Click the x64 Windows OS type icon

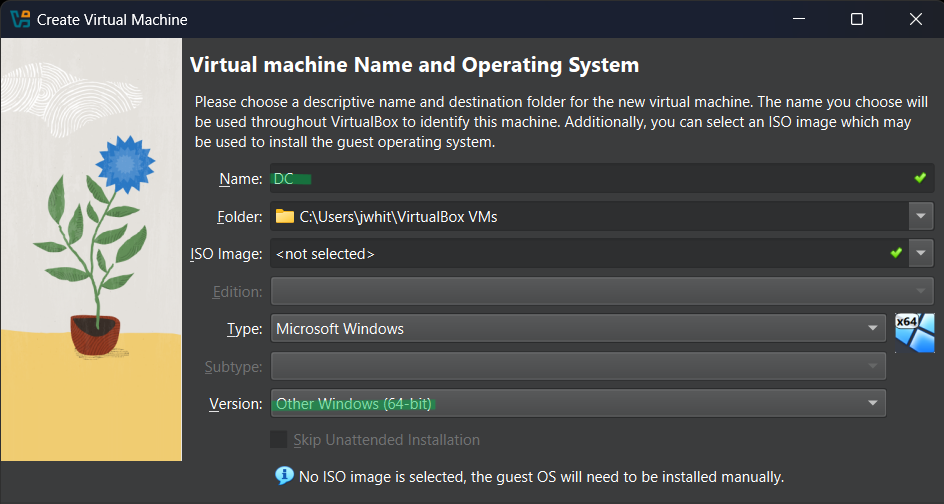click(x=914, y=332)
